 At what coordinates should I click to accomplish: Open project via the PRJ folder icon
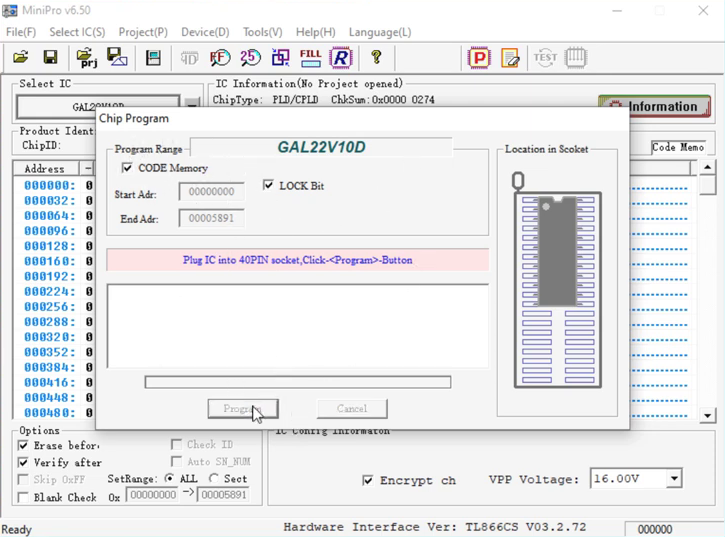pos(86,58)
